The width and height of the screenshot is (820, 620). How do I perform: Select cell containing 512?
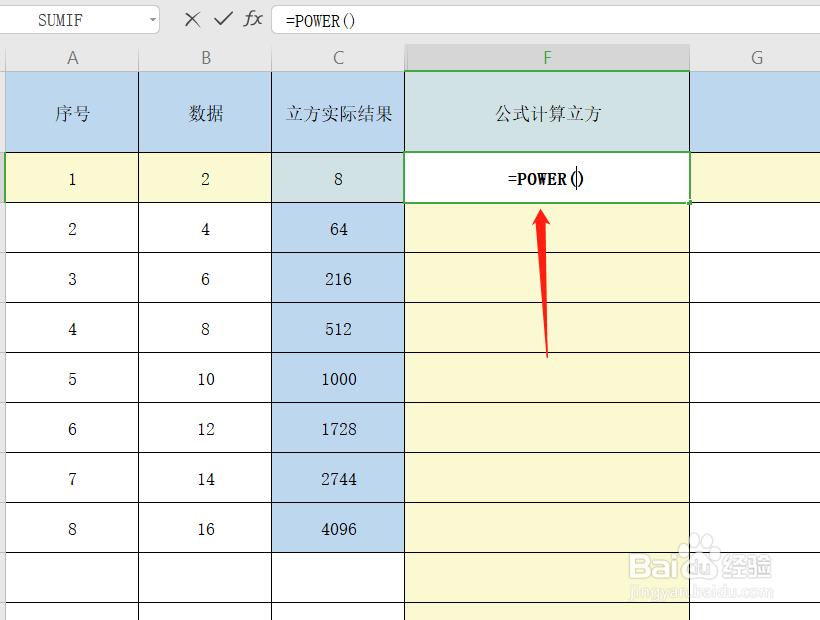point(338,328)
